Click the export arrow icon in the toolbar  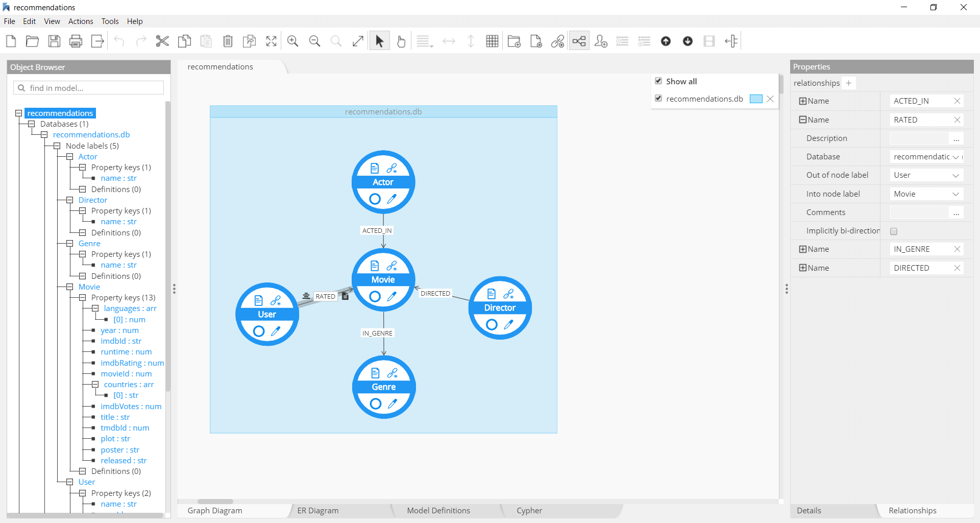pos(97,41)
